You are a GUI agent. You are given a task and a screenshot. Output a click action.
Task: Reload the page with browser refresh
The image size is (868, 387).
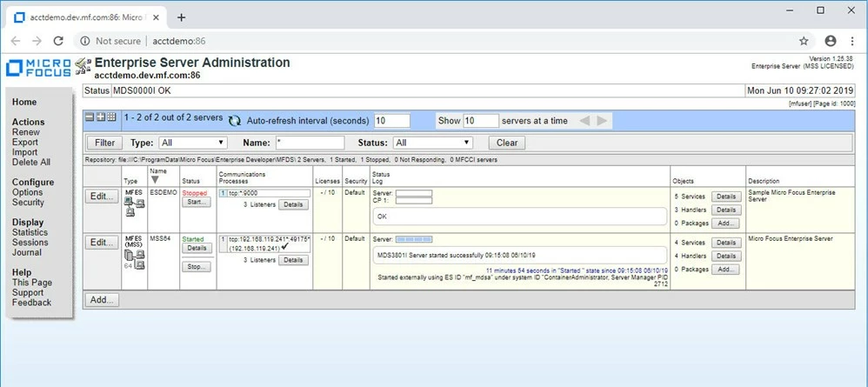[58, 41]
